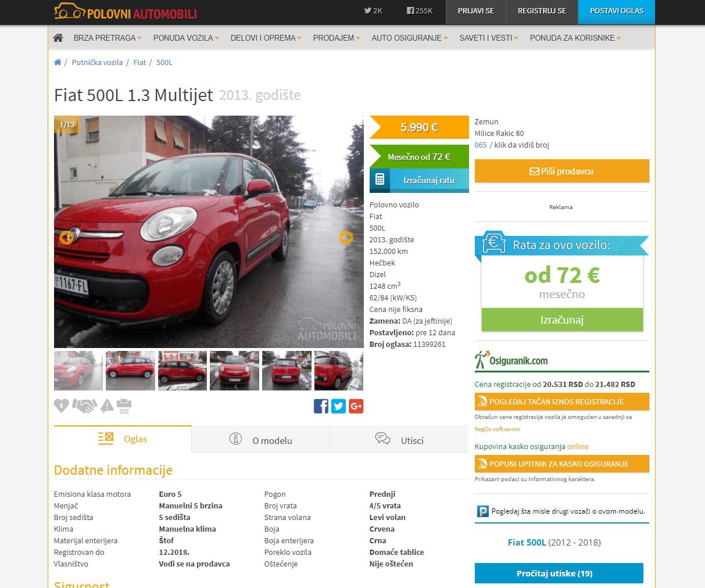Click REGISTRUJ SE to register

542,11
